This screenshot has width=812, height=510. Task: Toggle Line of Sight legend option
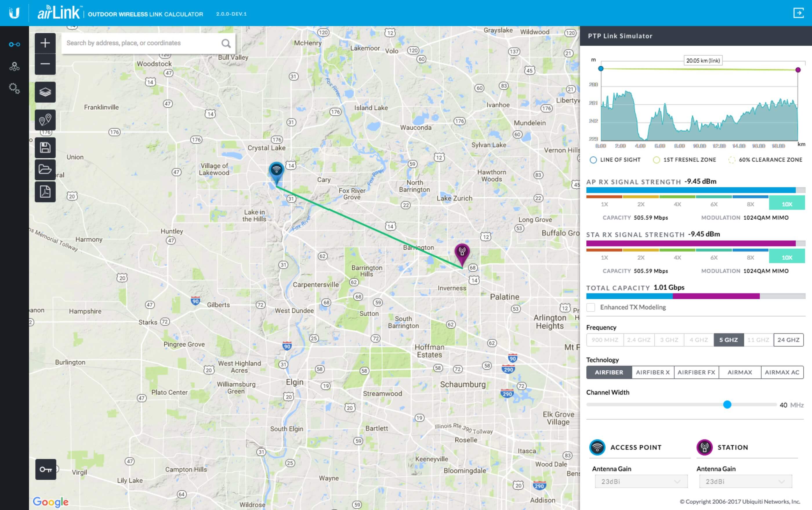[x=615, y=160]
